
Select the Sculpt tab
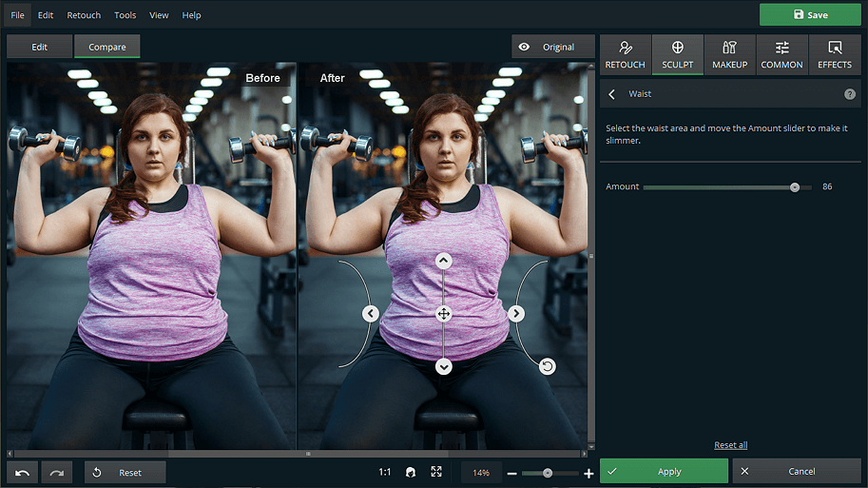[678, 54]
